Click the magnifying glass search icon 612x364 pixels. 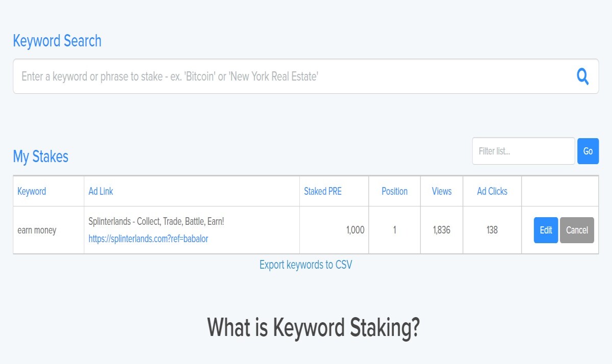[582, 76]
